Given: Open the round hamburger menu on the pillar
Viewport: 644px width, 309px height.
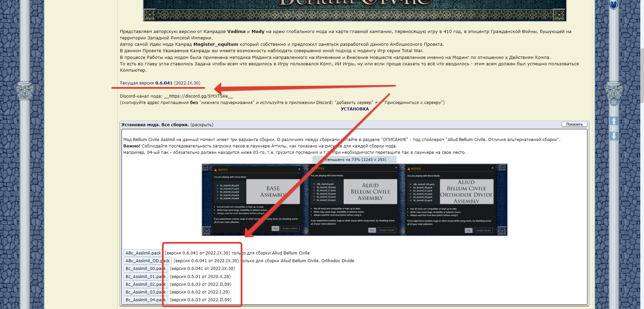Looking at the screenshot, I should coord(614,102).
